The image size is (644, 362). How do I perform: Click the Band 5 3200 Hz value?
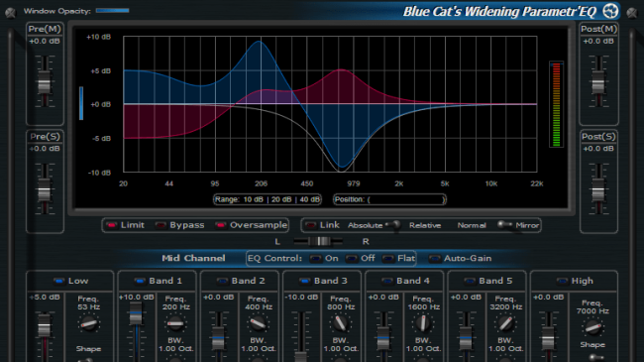[505, 307]
